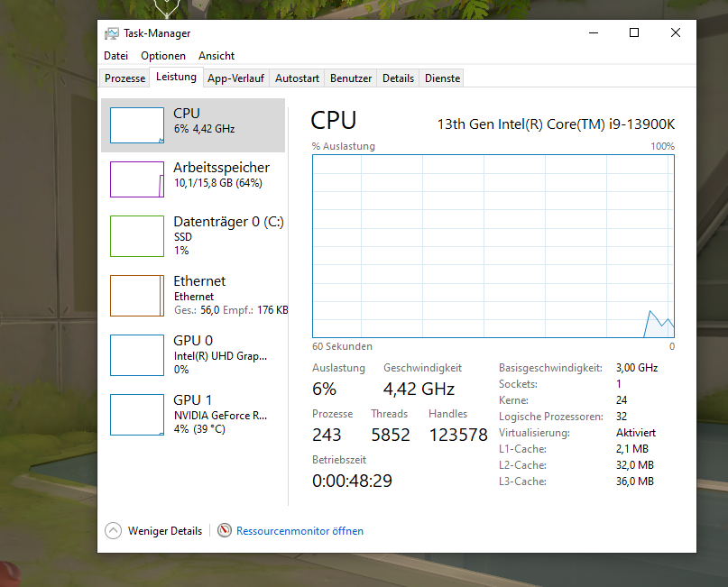Click the 5852 Threads value
The image size is (728, 587).
(391, 435)
